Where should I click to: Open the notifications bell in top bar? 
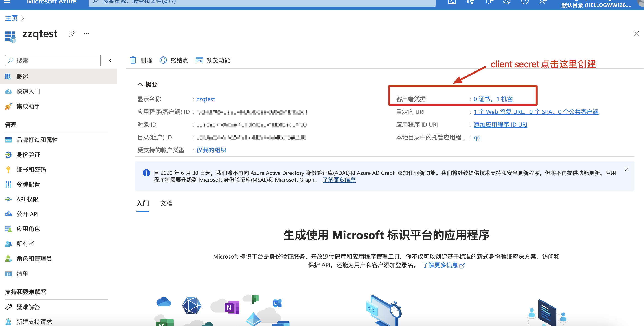click(x=488, y=2)
